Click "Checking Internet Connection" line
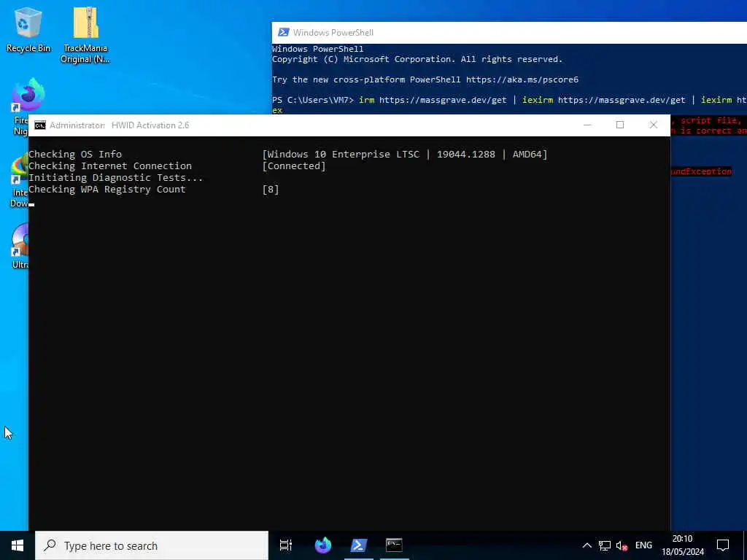747x560 pixels. pos(110,166)
